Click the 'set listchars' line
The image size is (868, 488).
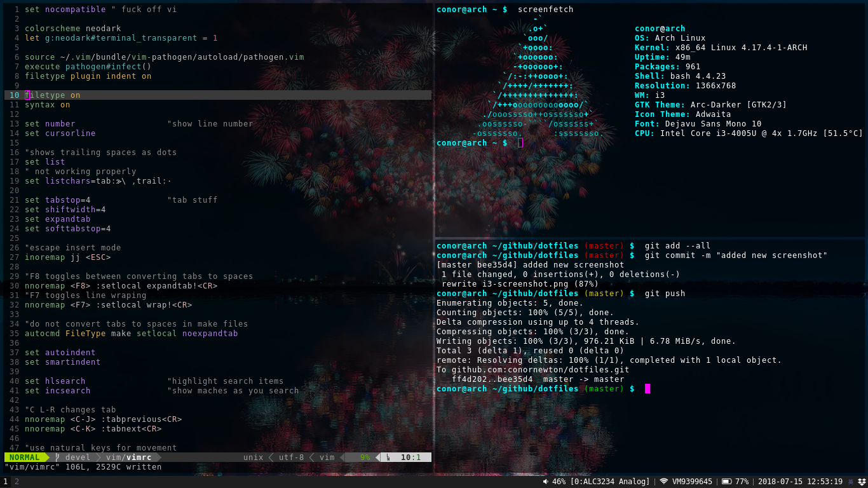[x=98, y=181]
